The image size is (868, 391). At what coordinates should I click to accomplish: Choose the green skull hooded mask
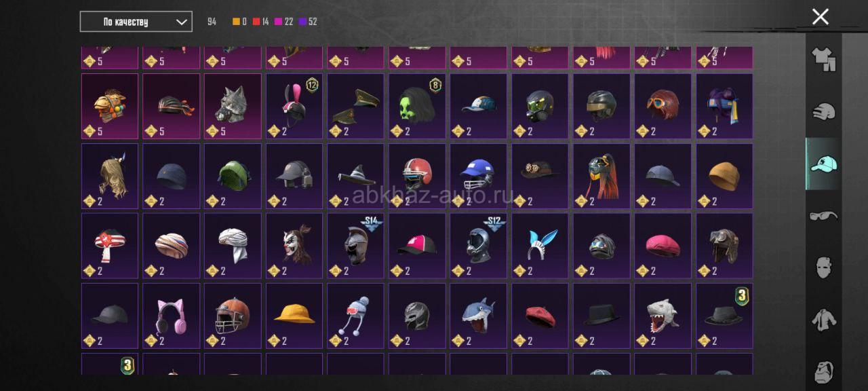click(417, 106)
